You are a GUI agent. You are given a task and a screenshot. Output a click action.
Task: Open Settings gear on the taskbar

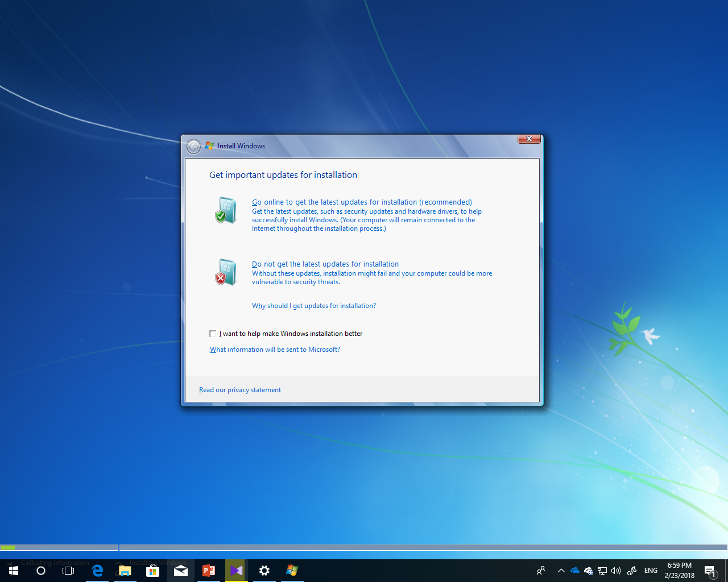(x=264, y=571)
